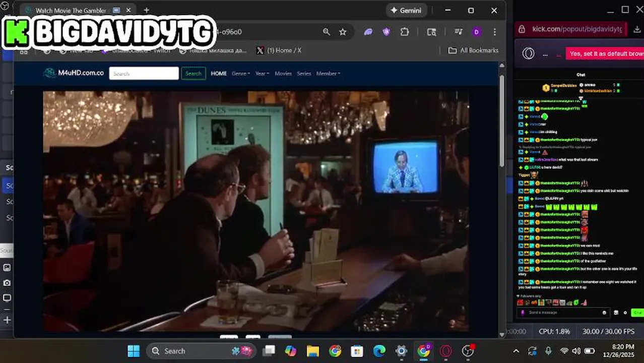Open the purple shield extension icon
This screenshot has height=363, width=644.
pos(387,32)
